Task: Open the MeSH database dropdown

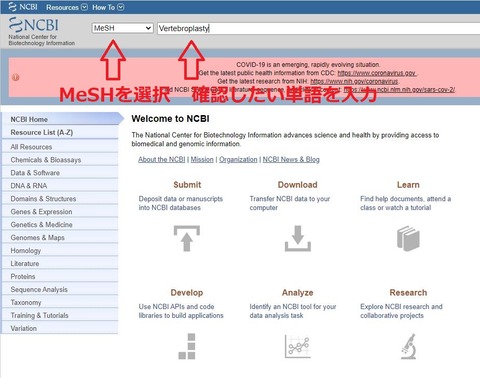Action: coord(122,28)
